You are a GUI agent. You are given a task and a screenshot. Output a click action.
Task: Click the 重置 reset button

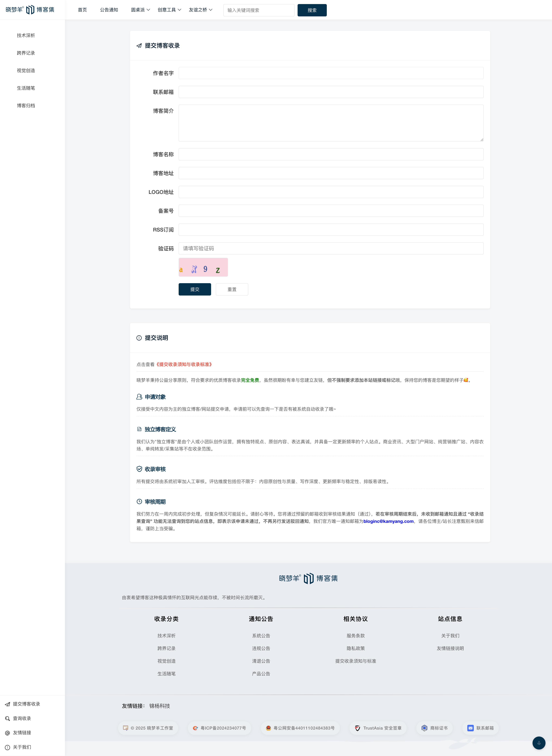(x=232, y=290)
